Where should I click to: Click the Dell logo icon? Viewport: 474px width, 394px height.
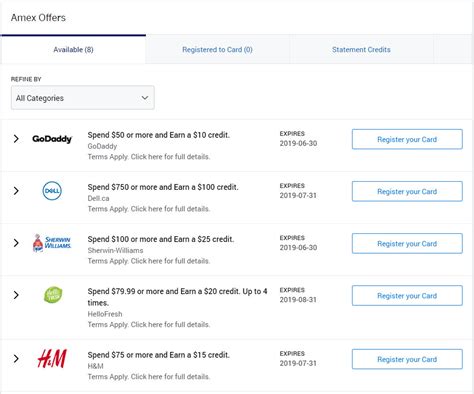click(52, 191)
